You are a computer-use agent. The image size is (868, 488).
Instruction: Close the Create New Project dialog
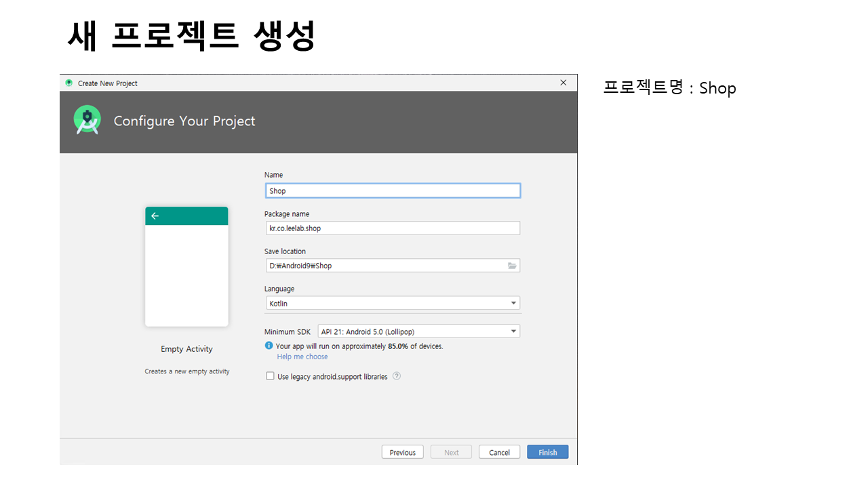point(563,83)
